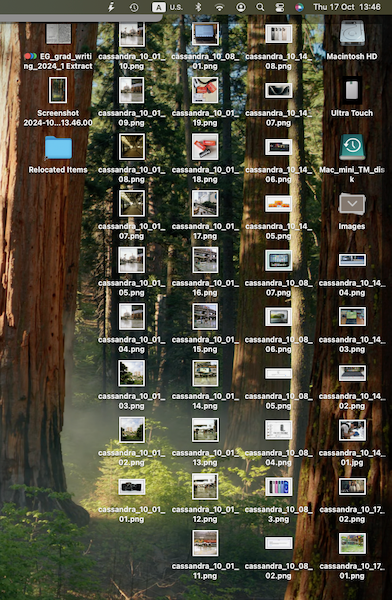
Task: Select cassandra_10_01_08.png file
Action: coord(132,147)
